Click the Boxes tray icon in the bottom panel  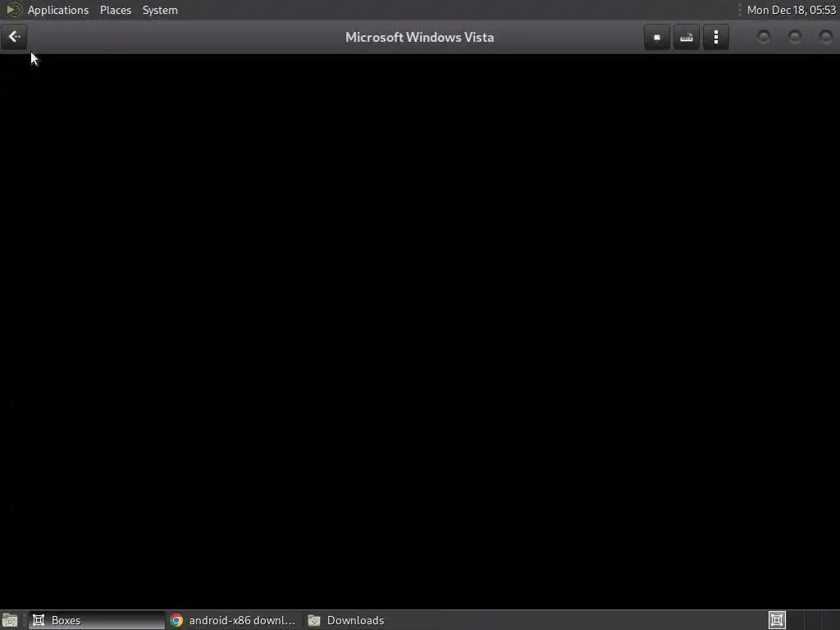tap(777, 620)
